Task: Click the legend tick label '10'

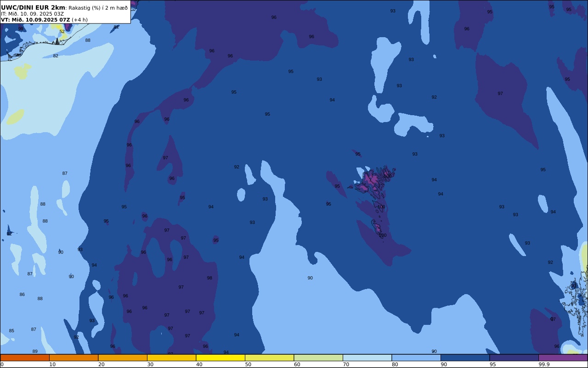Action: [x=52, y=364]
